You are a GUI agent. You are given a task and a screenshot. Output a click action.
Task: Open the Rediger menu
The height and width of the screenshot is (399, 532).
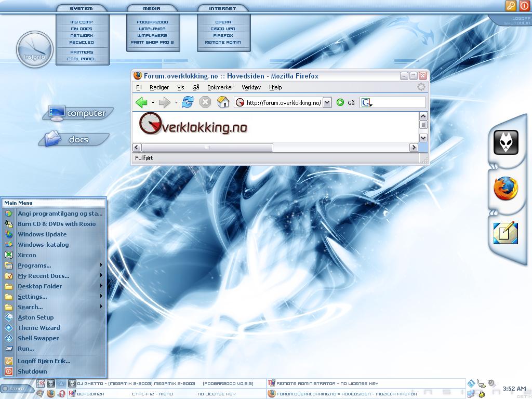[159, 87]
